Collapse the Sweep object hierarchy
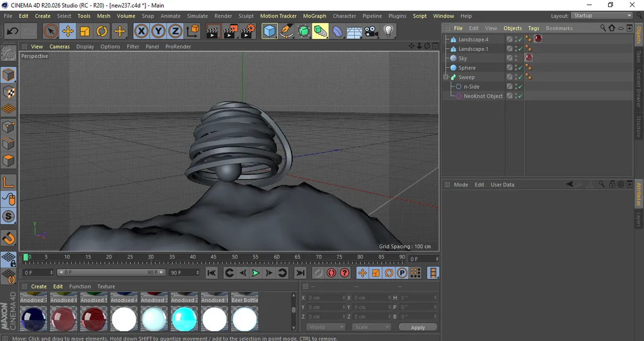This screenshot has height=341, width=644. [446, 77]
